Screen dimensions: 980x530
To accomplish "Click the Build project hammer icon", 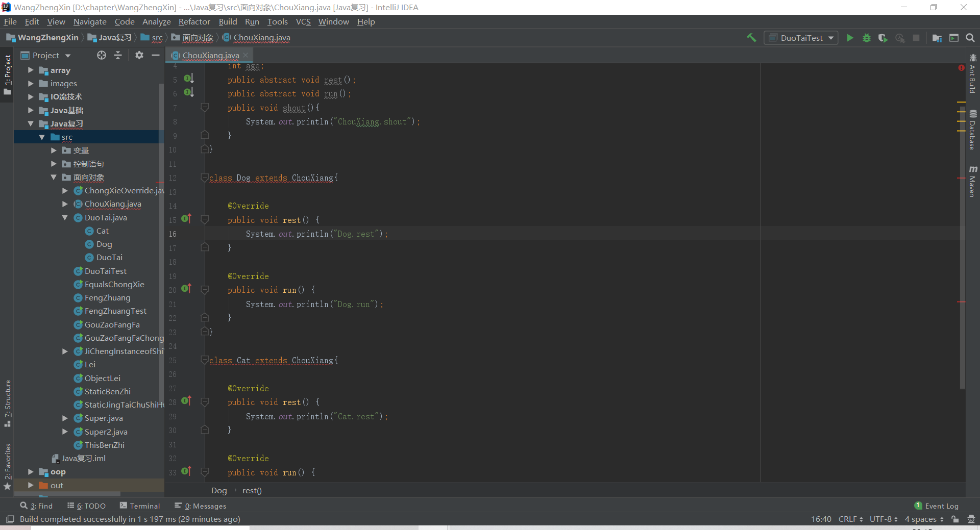I will 751,38.
